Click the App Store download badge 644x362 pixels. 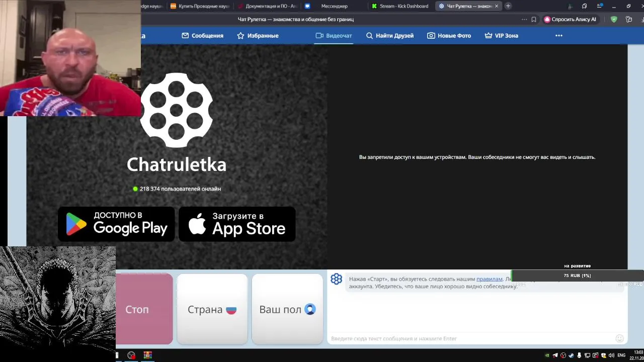[x=237, y=224]
